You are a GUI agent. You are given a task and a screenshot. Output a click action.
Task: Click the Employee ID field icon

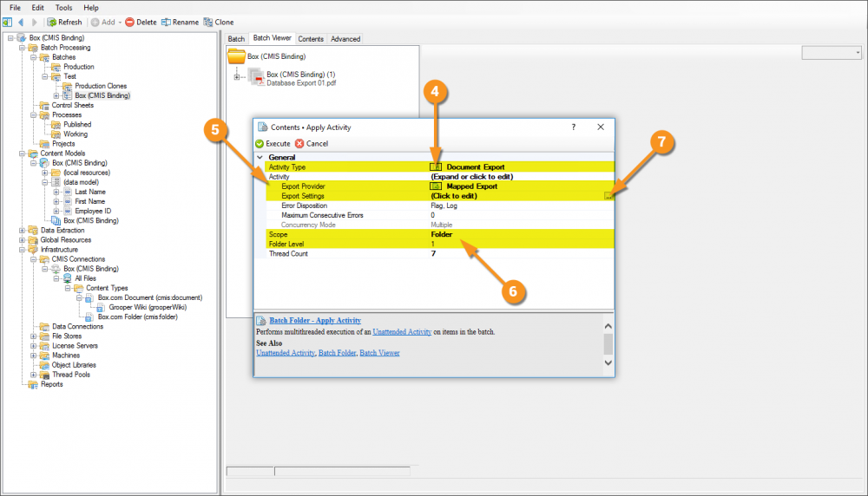[68, 212]
